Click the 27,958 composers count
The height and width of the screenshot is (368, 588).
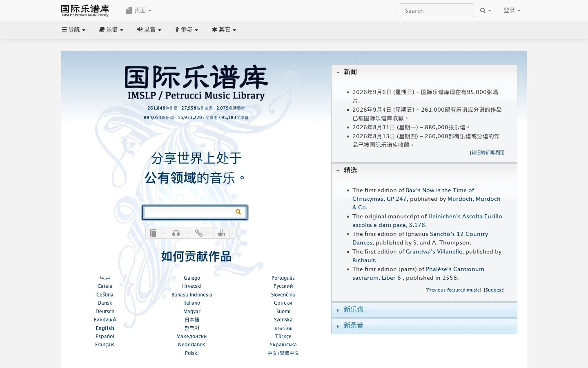pos(197,108)
